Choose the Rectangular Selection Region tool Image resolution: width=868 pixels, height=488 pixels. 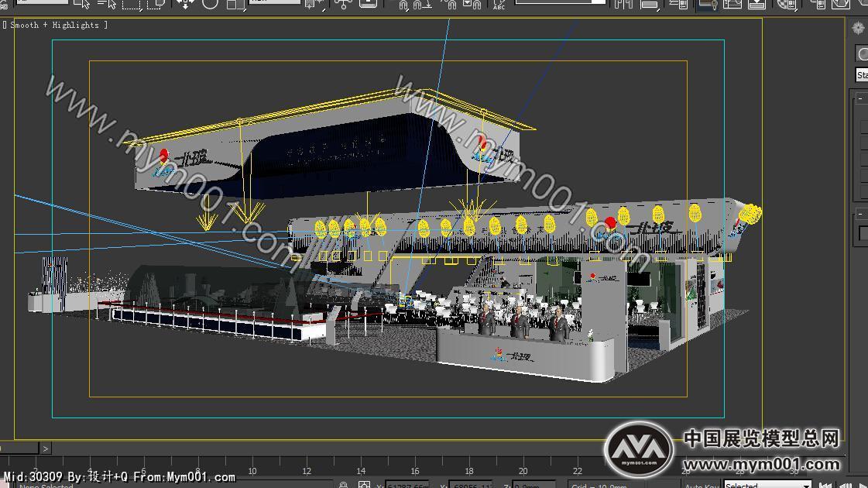point(132,5)
